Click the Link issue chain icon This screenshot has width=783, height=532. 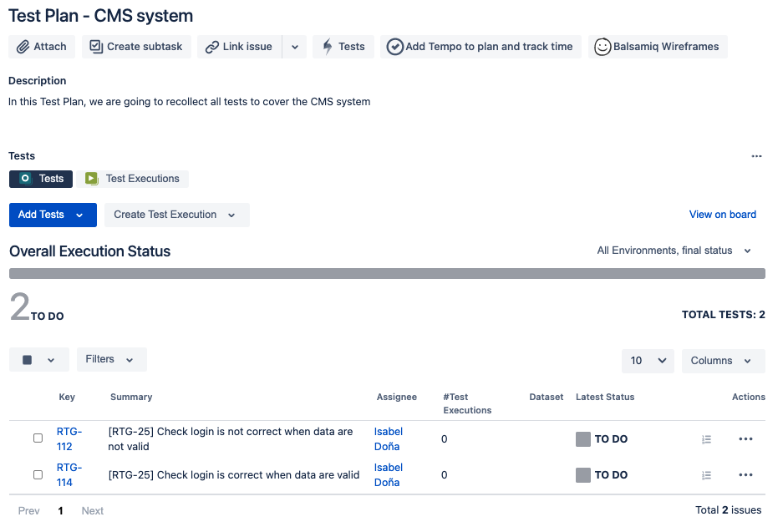point(211,47)
